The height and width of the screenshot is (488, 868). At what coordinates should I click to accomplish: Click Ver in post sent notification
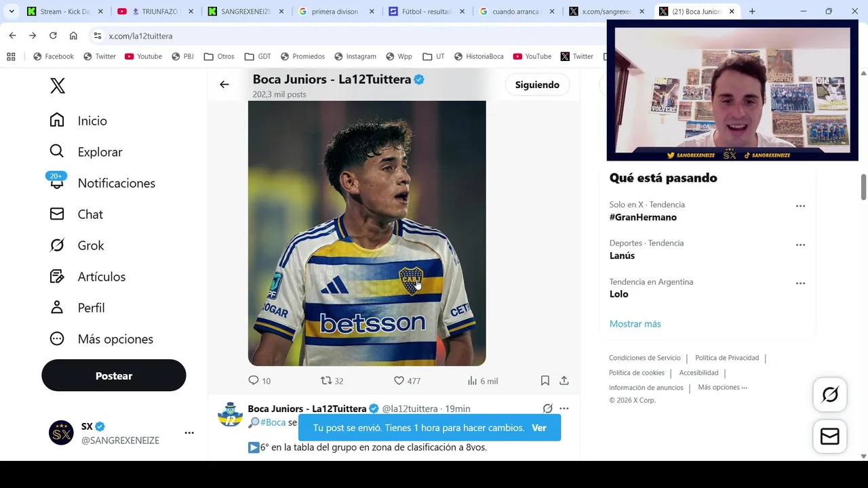(539, 428)
